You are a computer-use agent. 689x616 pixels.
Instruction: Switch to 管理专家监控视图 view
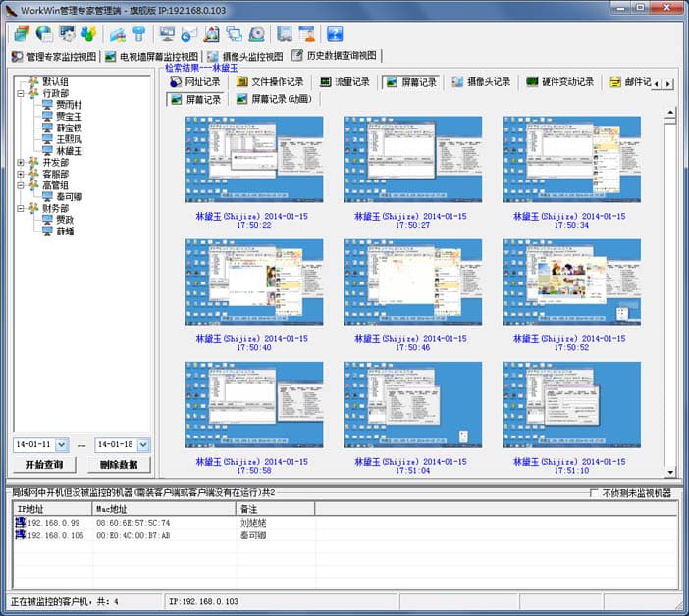[x=54, y=56]
